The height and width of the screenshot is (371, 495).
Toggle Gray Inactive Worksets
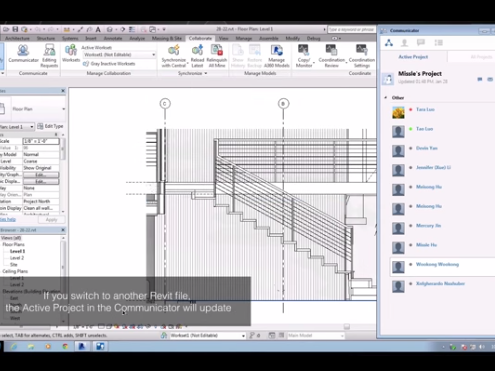[x=109, y=64]
